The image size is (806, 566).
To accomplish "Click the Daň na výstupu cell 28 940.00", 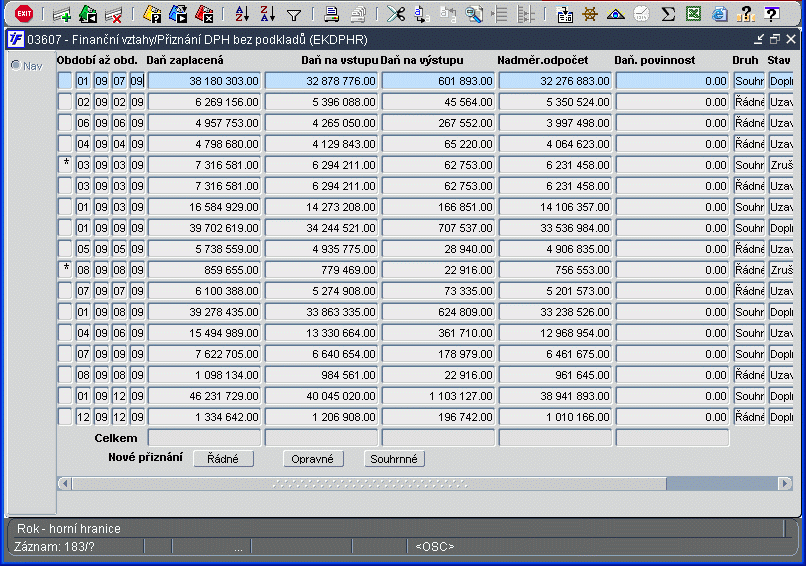I will [x=438, y=249].
